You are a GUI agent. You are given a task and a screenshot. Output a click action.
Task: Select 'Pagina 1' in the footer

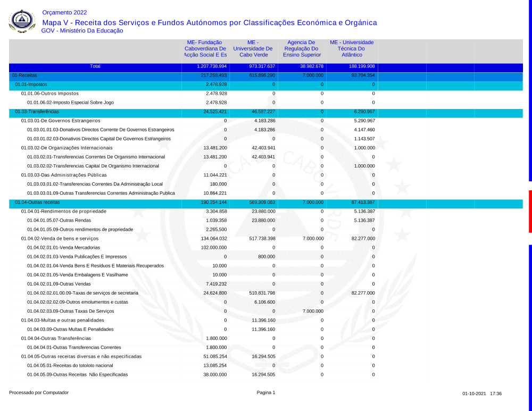pyautogui.click(x=266, y=393)
